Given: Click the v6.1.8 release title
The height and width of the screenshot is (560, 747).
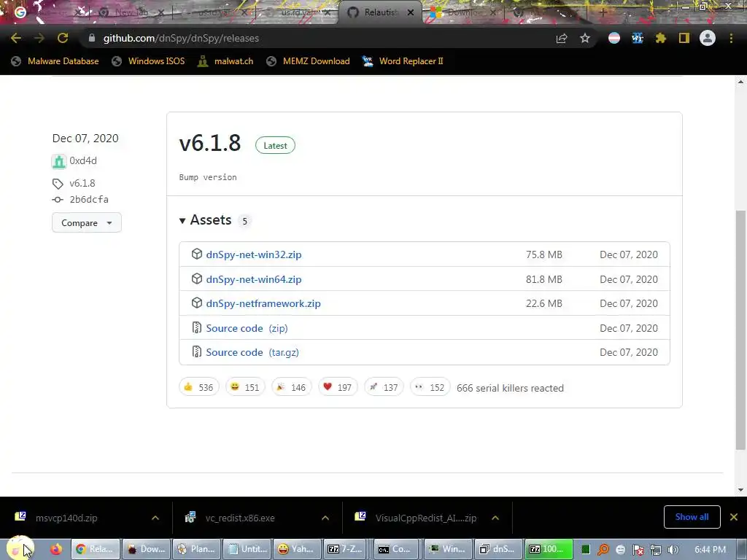Looking at the screenshot, I should click(x=210, y=144).
